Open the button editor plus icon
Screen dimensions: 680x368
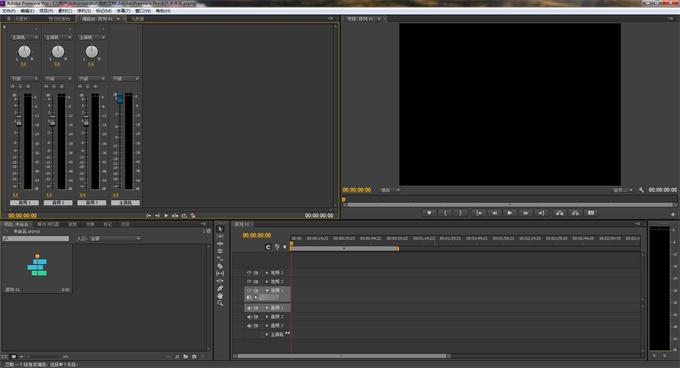673,214
